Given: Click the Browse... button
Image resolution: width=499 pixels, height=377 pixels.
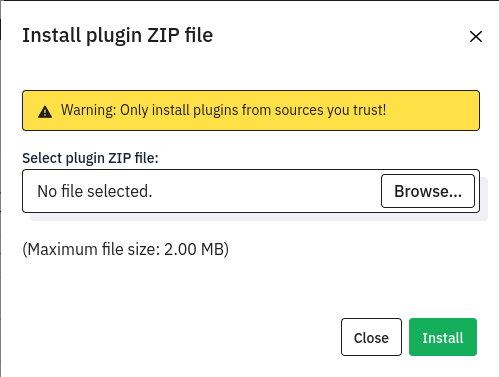Looking at the screenshot, I should (x=428, y=191).
